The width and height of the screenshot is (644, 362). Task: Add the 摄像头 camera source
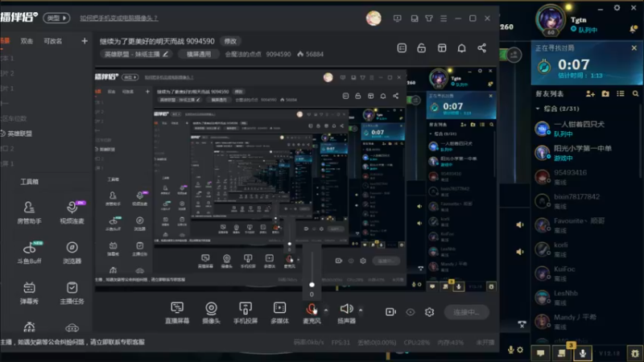(211, 312)
